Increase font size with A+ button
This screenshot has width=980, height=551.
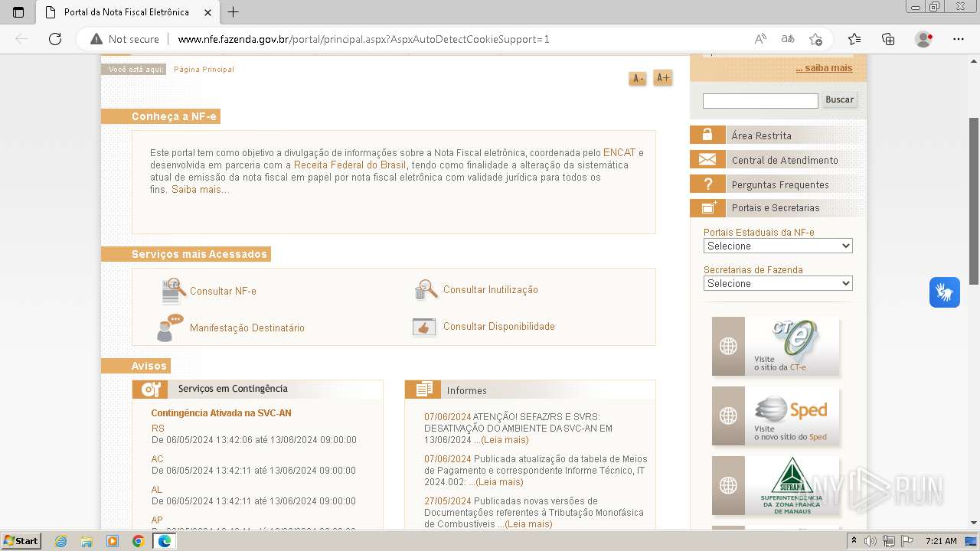click(663, 77)
